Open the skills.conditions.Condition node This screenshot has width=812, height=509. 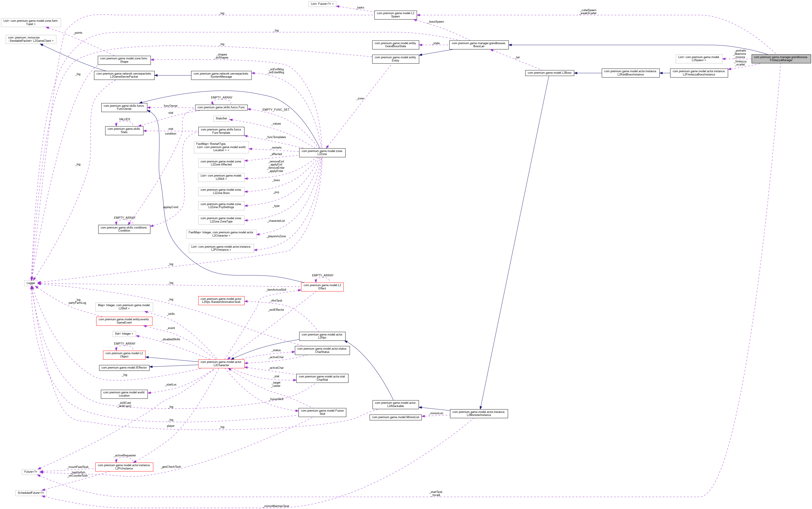[x=124, y=229]
